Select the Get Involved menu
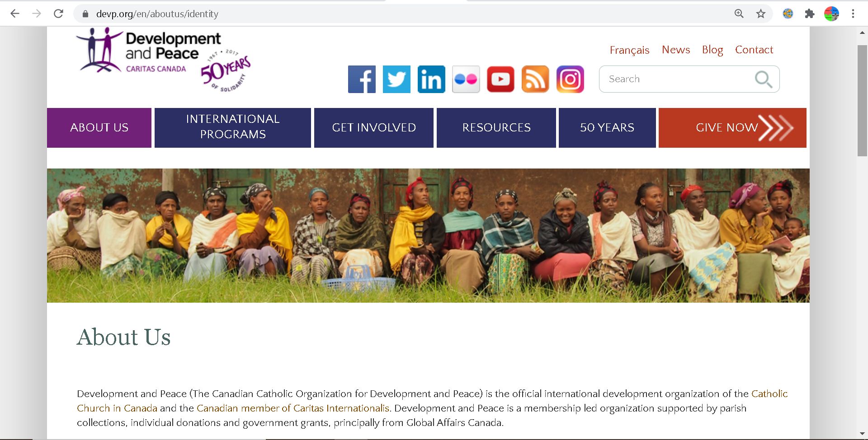The height and width of the screenshot is (440, 868). (x=374, y=127)
